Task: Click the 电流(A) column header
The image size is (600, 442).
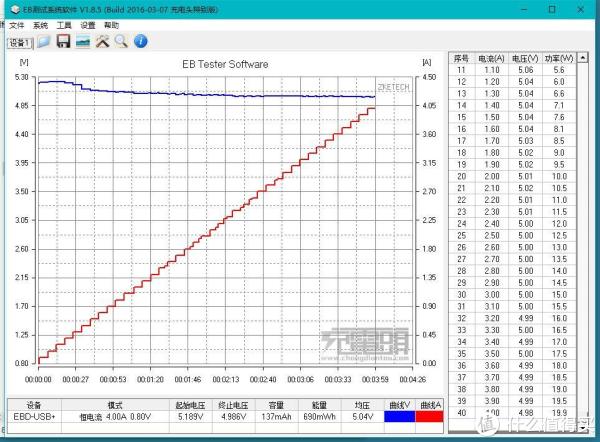Action: pos(492,58)
